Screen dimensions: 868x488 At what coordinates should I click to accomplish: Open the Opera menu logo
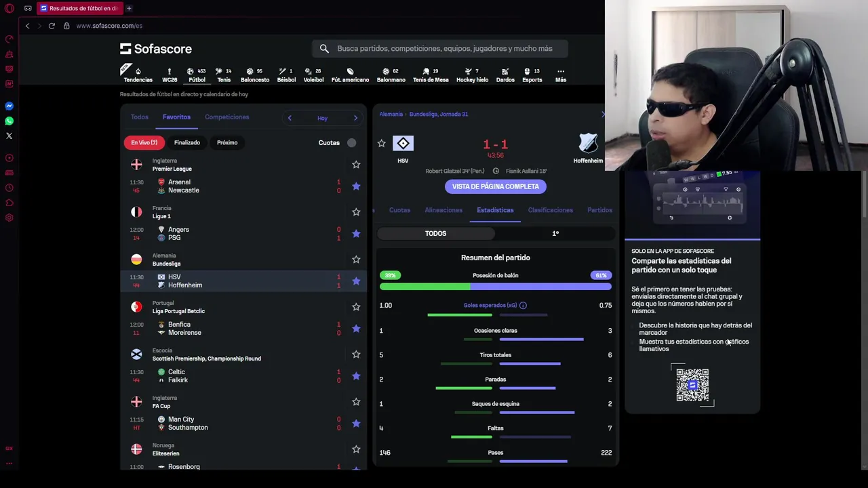9,8
